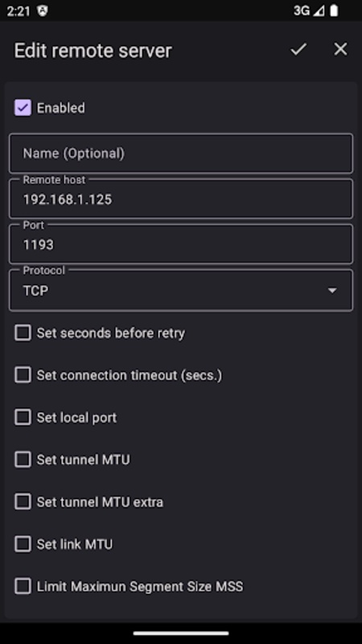This screenshot has width=362, height=644.
Task: Open the Protocol dropdown arrow
Action: pyautogui.click(x=332, y=291)
